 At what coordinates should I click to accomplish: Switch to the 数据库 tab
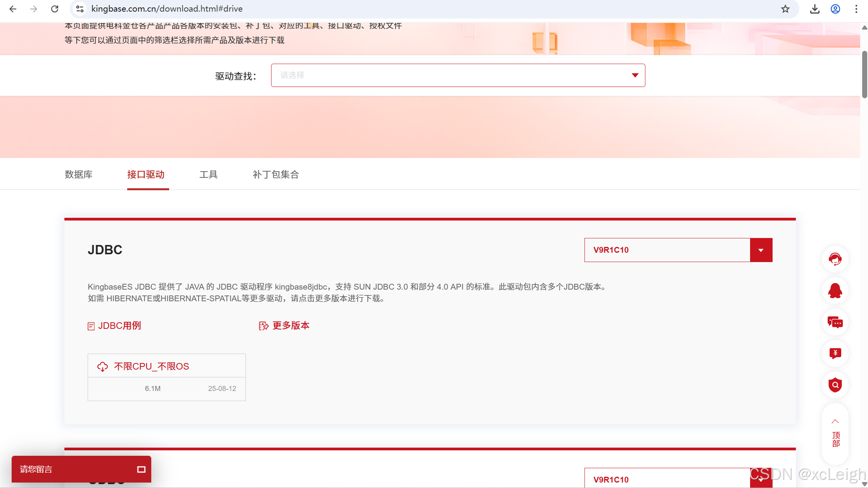(x=78, y=175)
